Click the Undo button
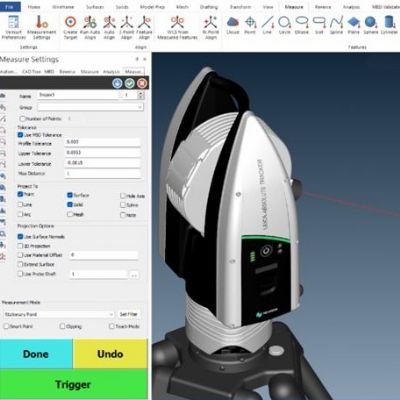 (110, 354)
